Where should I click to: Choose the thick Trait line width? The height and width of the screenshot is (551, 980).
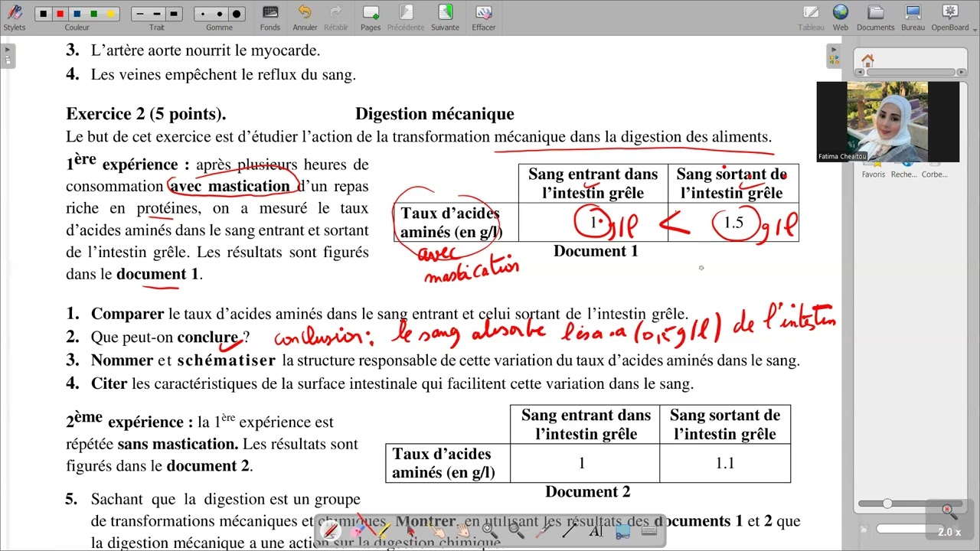tap(174, 14)
